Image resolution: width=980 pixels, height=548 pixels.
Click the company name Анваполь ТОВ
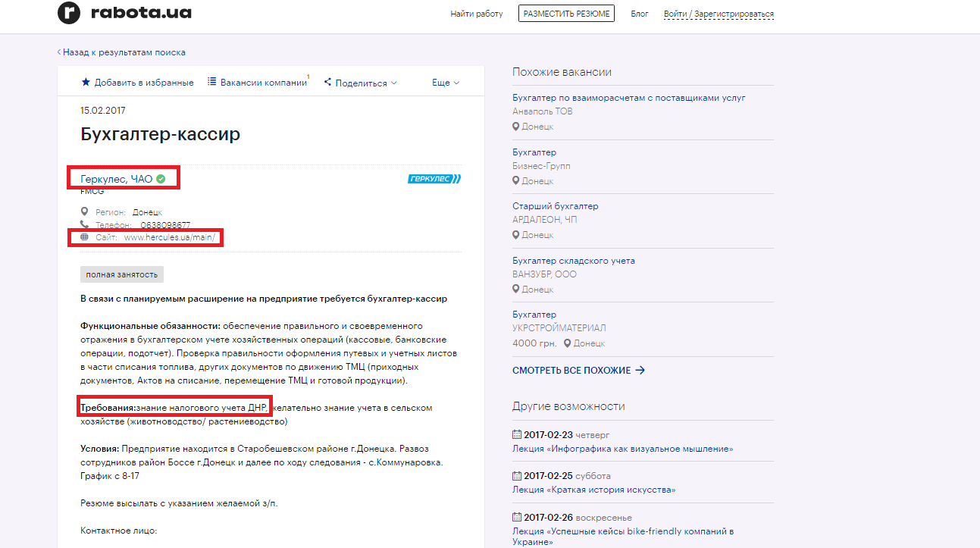(x=543, y=111)
